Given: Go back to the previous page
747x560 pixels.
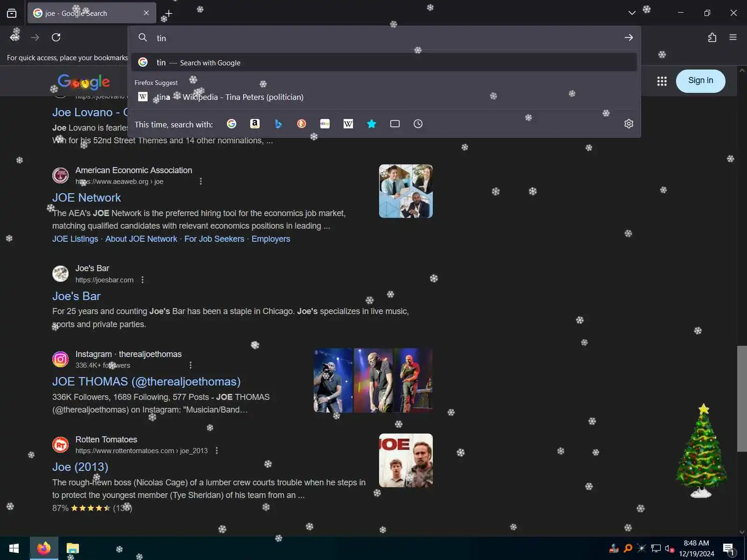Looking at the screenshot, I should pos(14,37).
